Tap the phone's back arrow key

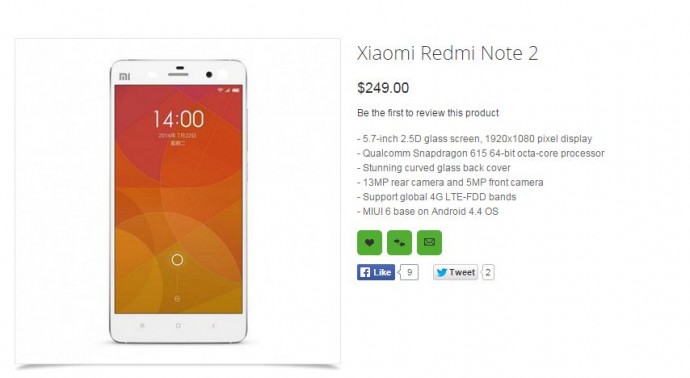pos(213,326)
